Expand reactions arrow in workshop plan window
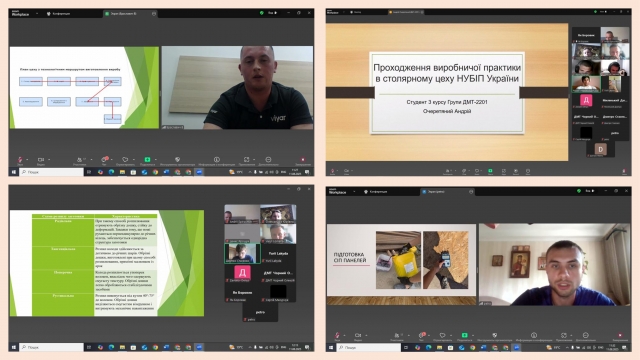Viewport: 640px width, 360px height. (x=133, y=160)
